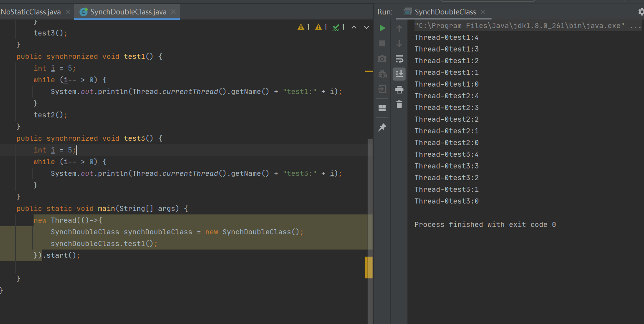Click the "test3:" string literal
The height and width of the screenshot is (324, 644).
point(300,174)
